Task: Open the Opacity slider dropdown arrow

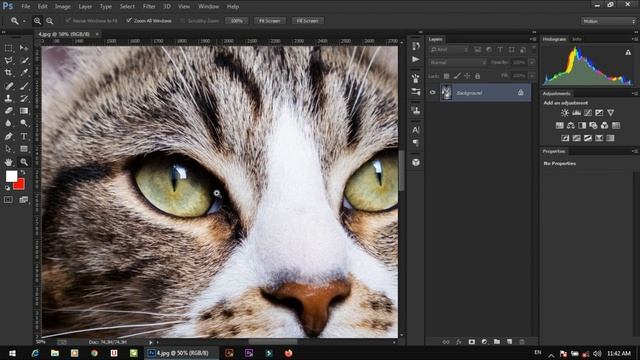Action: 531,62
